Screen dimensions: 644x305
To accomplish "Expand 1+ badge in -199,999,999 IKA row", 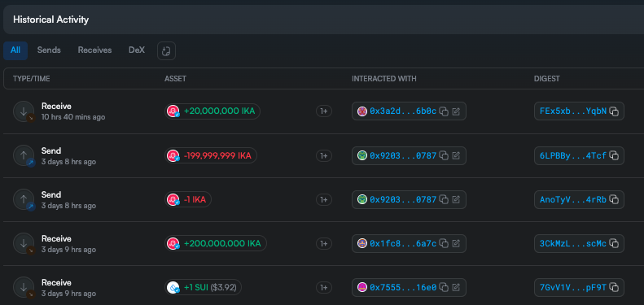I will click(x=324, y=155).
